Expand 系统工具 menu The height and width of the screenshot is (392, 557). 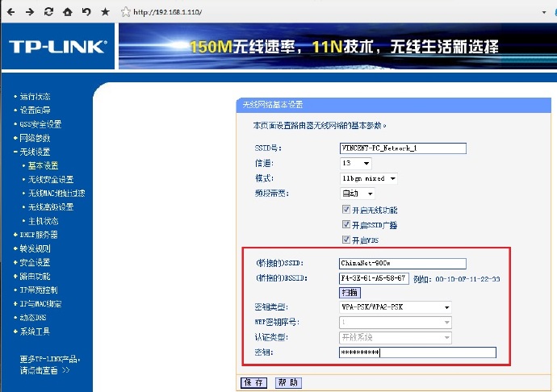tap(35, 332)
